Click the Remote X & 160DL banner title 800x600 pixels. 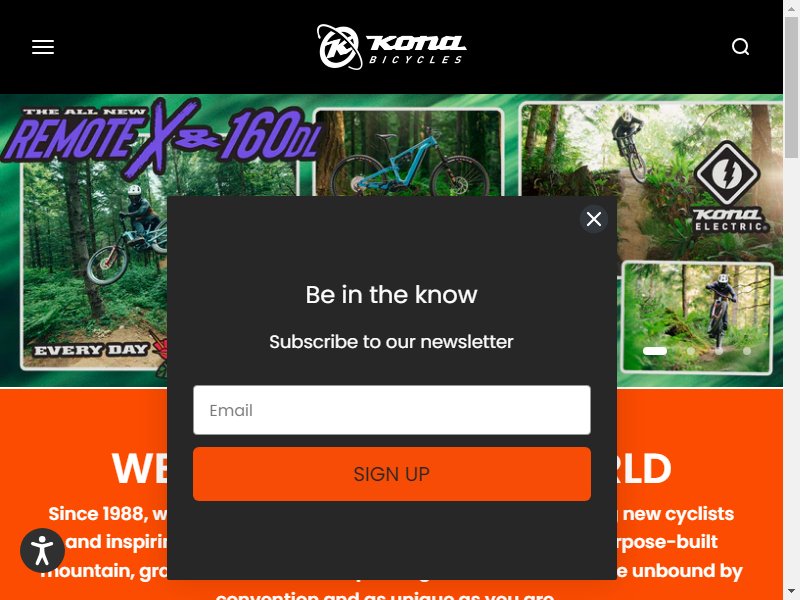tap(162, 135)
